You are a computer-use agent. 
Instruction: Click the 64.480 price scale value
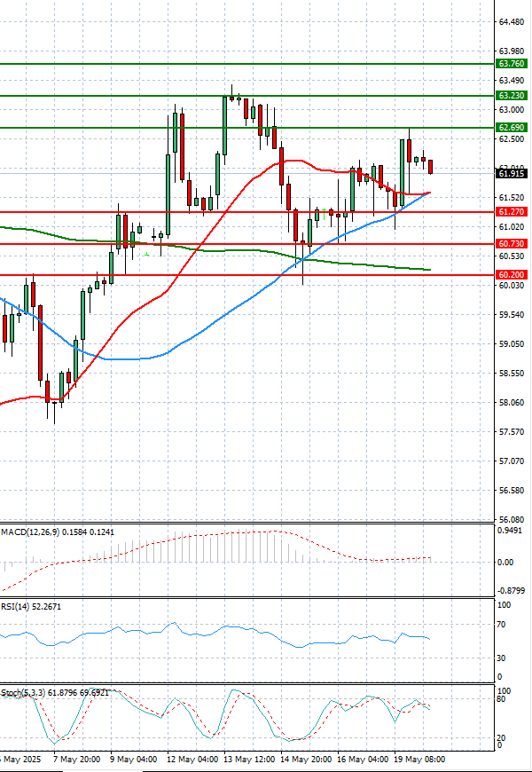coord(511,22)
